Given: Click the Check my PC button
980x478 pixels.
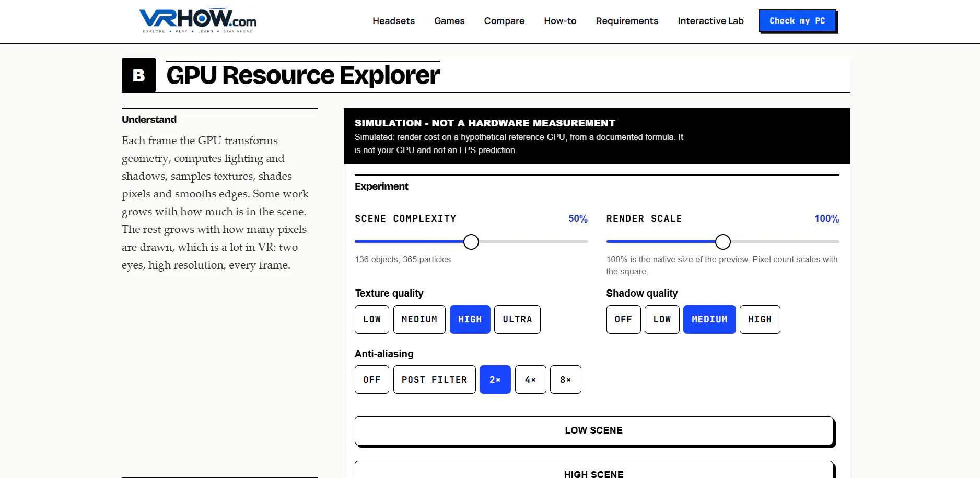Looking at the screenshot, I should click(x=797, y=21).
